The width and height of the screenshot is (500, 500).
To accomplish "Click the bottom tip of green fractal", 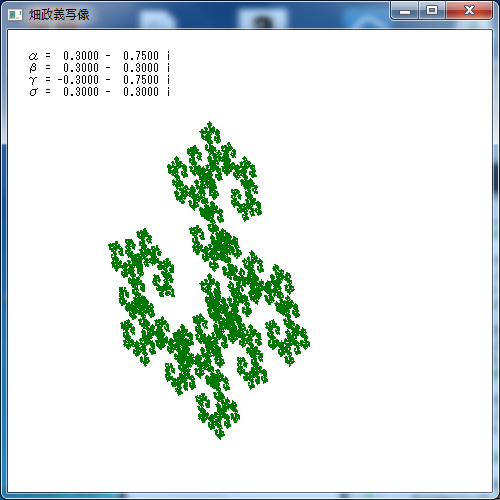I will click(220, 437).
